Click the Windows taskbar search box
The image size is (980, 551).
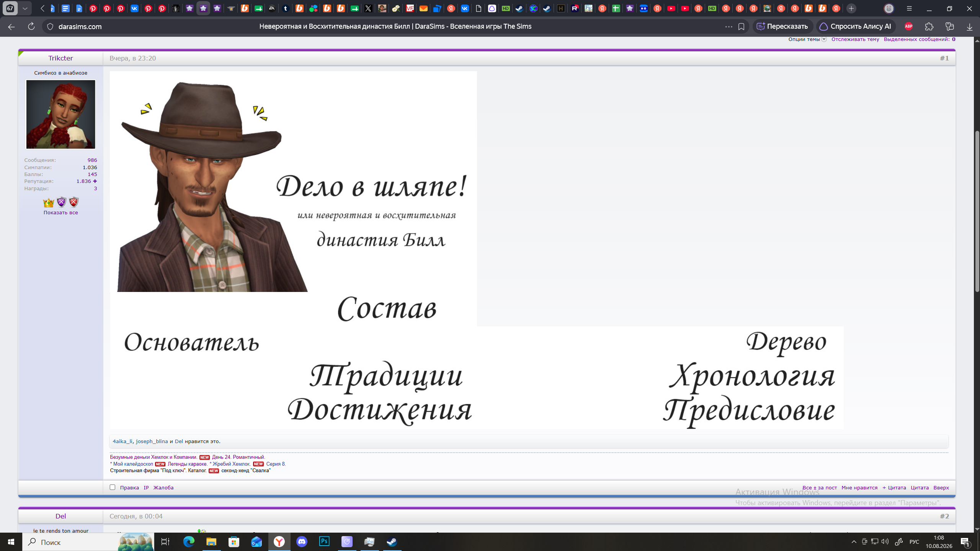[x=88, y=542]
